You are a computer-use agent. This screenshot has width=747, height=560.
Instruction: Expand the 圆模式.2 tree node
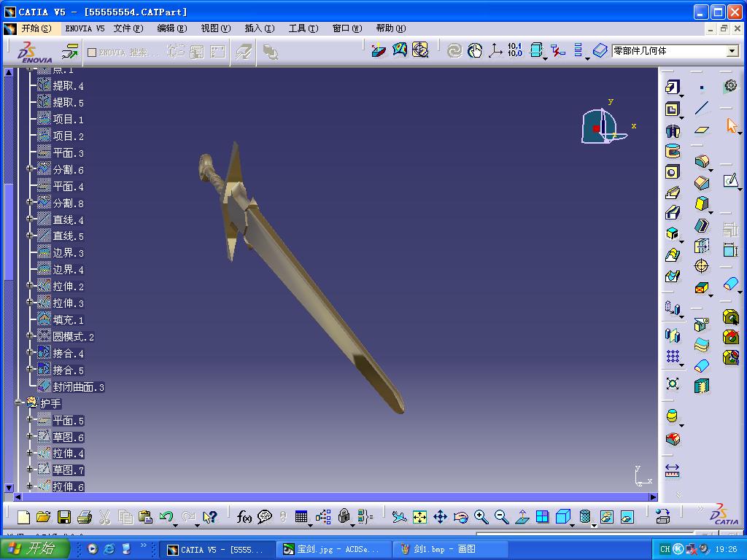(x=29, y=335)
